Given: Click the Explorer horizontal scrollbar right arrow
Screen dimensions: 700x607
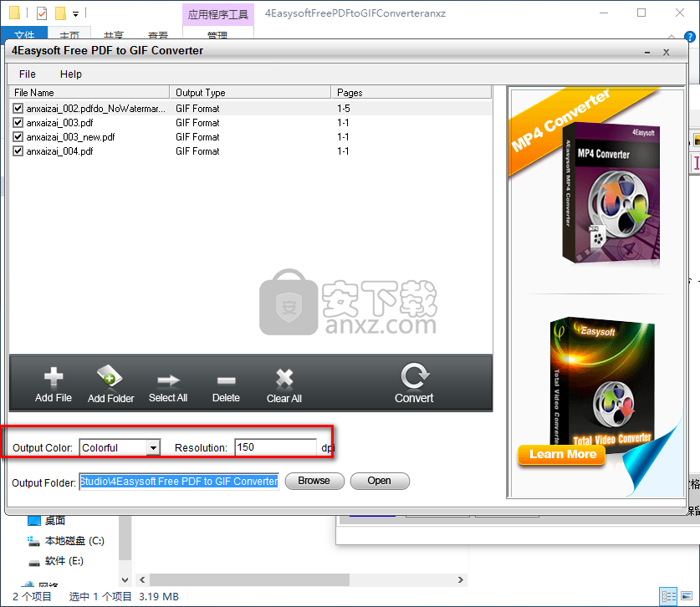Looking at the screenshot, I should click(x=460, y=579).
